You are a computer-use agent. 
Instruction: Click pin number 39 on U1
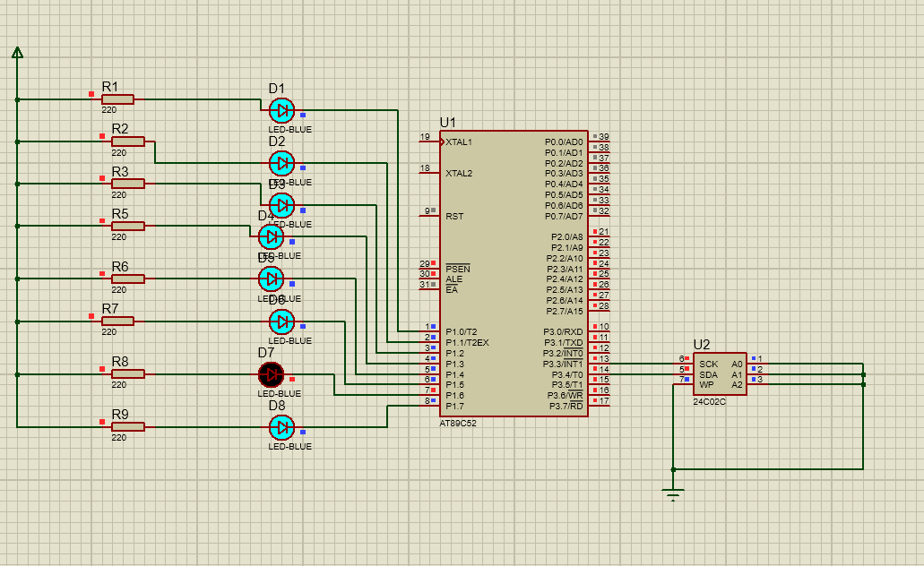pyautogui.click(x=604, y=137)
